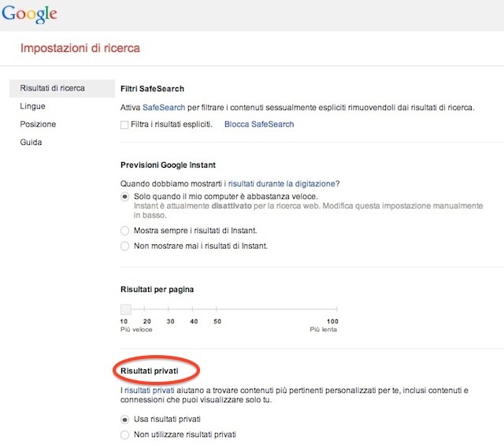504x448 pixels.
Task: Open the Guida help page
Action: pyautogui.click(x=31, y=143)
